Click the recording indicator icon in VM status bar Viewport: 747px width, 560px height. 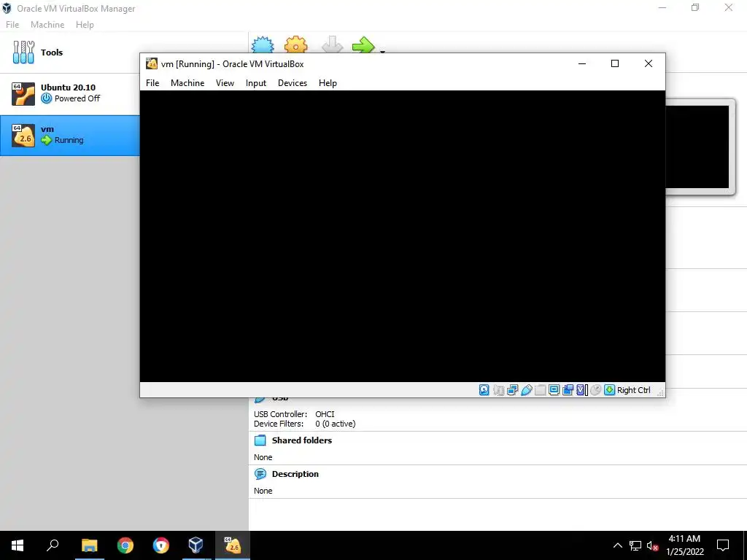click(x=568, y=390)
